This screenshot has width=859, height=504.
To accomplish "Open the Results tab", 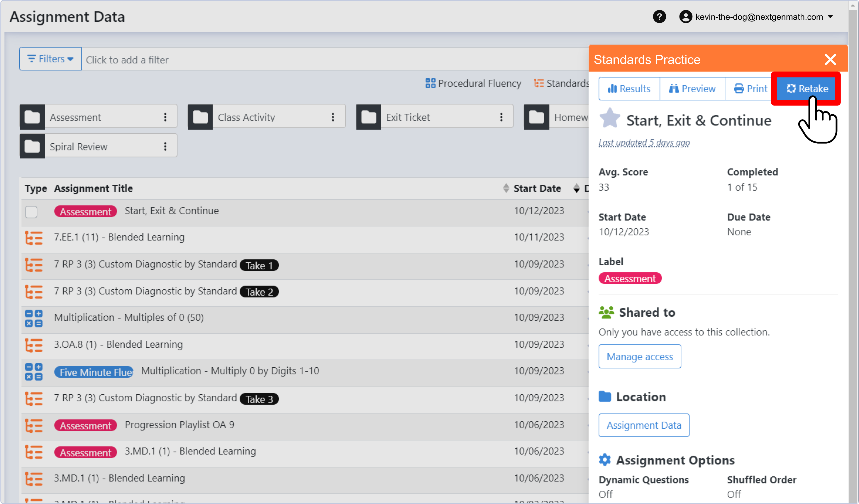I will pos(629,89).
